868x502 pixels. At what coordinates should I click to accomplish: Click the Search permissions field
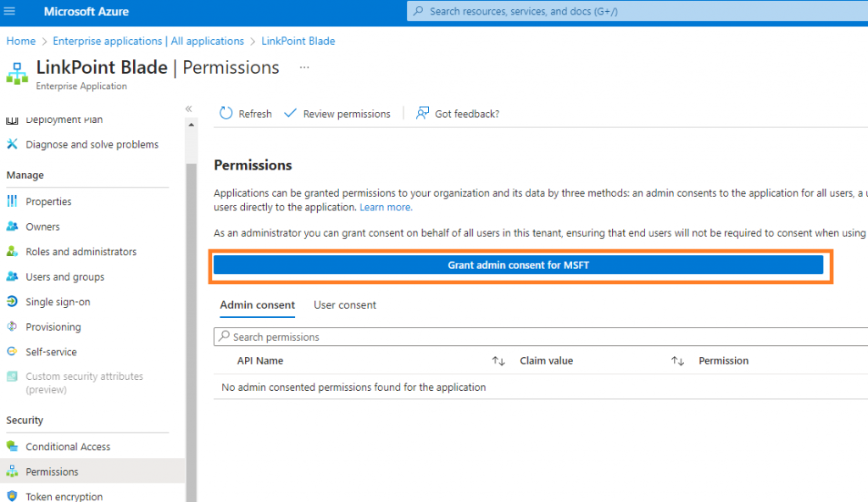click(x=339, y=337)
